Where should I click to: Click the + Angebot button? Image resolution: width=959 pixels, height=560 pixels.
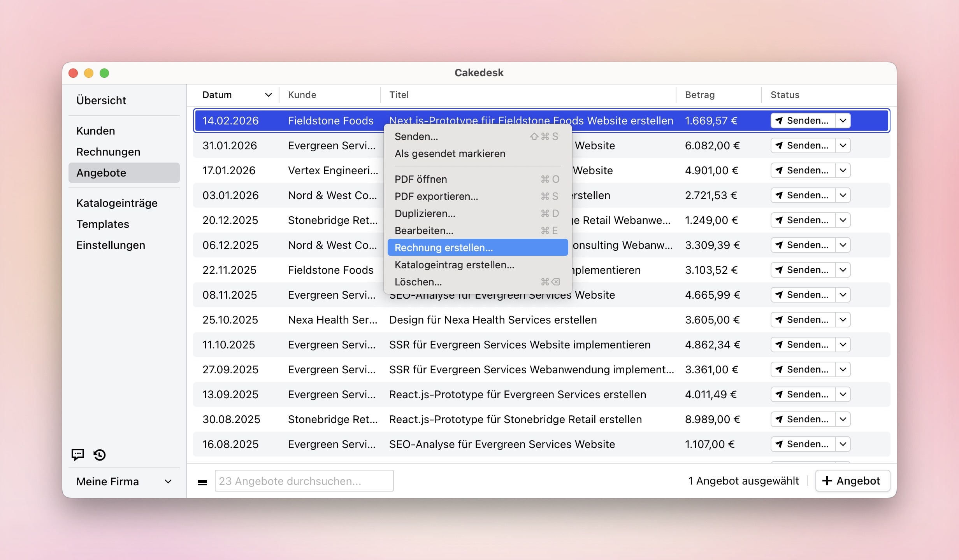click(x=852, y=481)
